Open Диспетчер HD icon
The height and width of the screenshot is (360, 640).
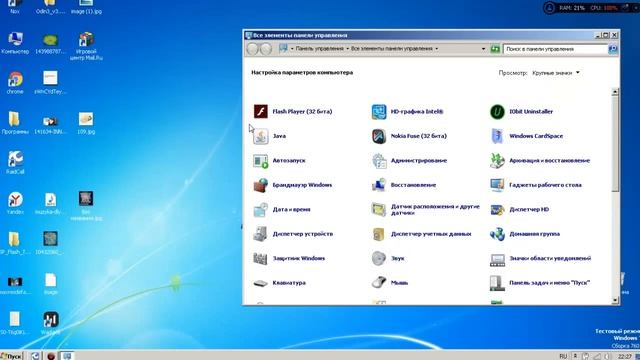(x=497, y=209)
